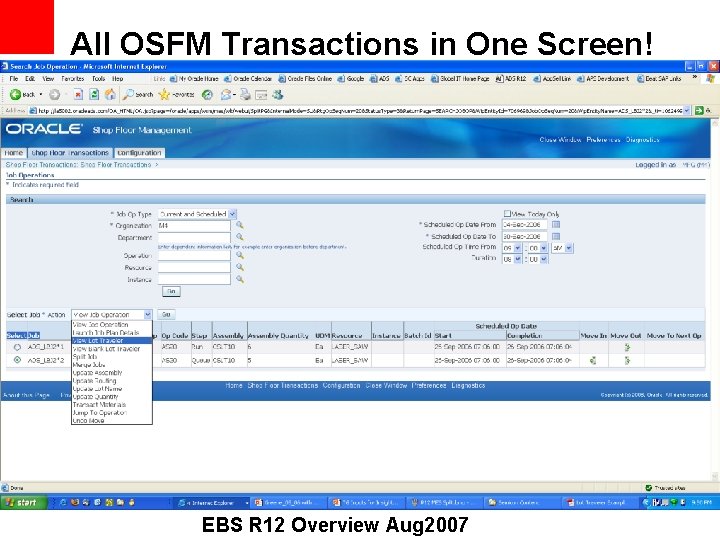
Task: Click Move Out icon for job ADS_LB0211
Action: 627,347
